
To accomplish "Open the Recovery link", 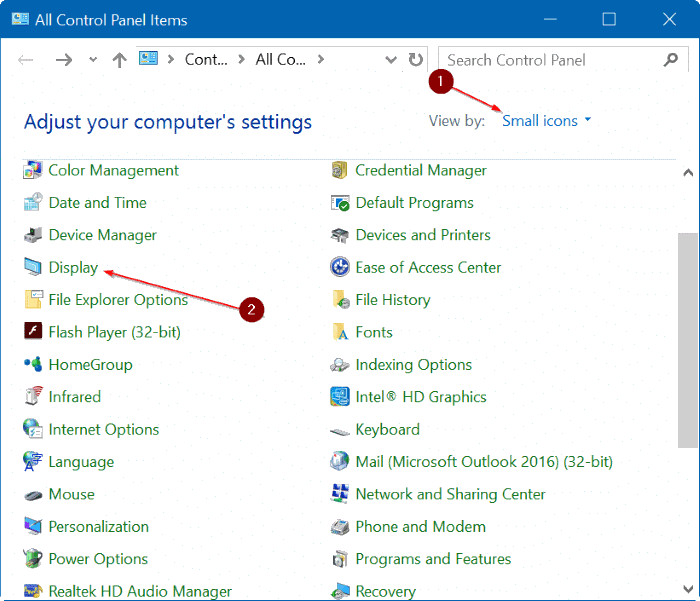I will point(386,591).
